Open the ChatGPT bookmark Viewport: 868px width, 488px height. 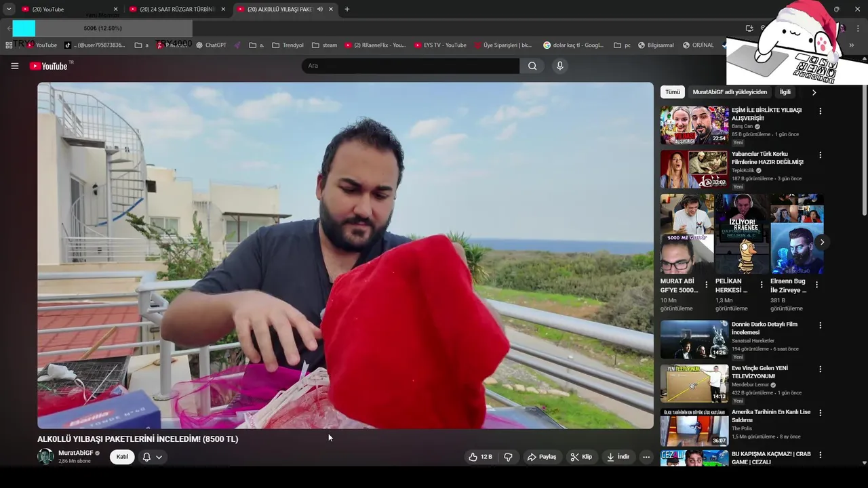[211, 45]
